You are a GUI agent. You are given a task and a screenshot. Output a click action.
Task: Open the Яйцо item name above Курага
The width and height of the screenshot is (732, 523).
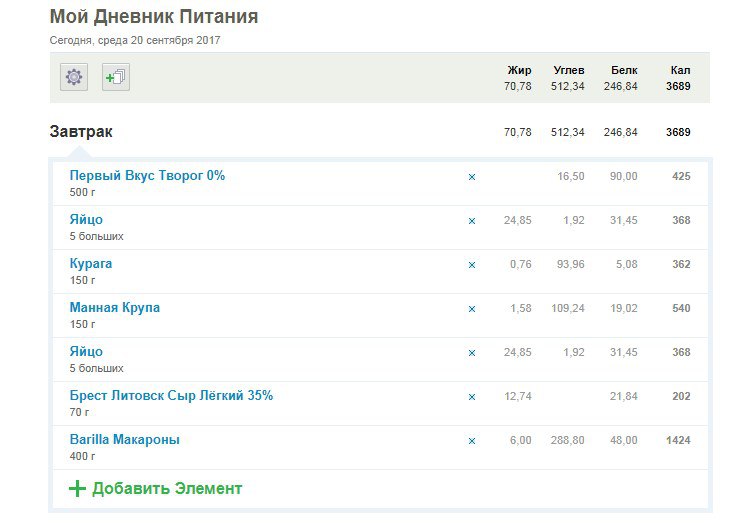point(86,219)
